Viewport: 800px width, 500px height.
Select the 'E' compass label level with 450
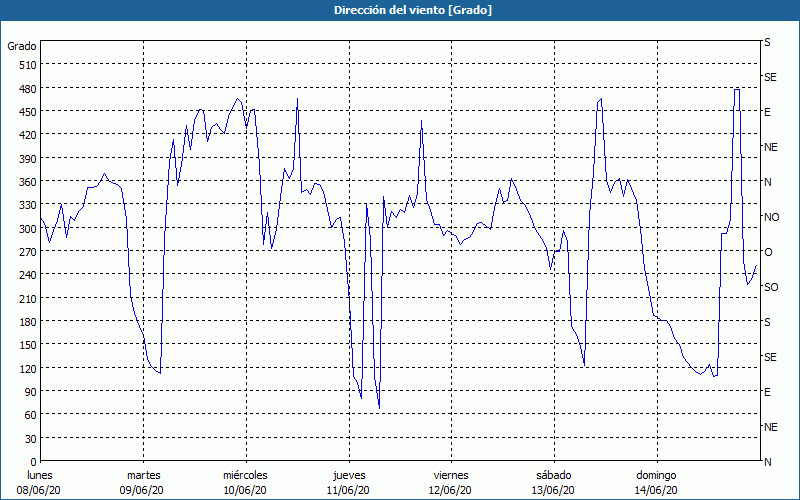767,112
